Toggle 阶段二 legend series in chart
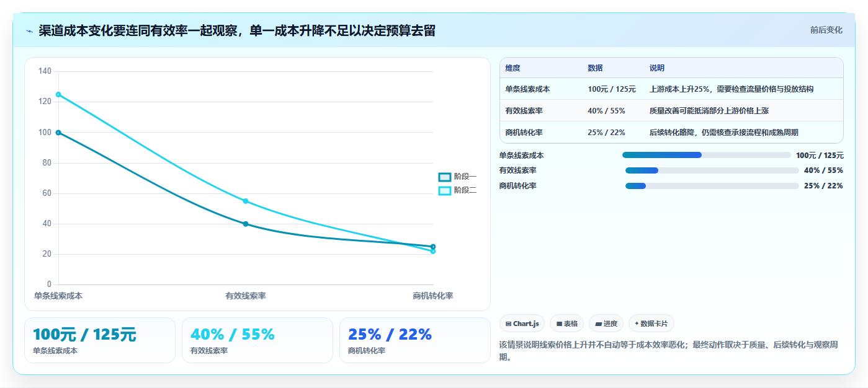 tap(457, 190)
